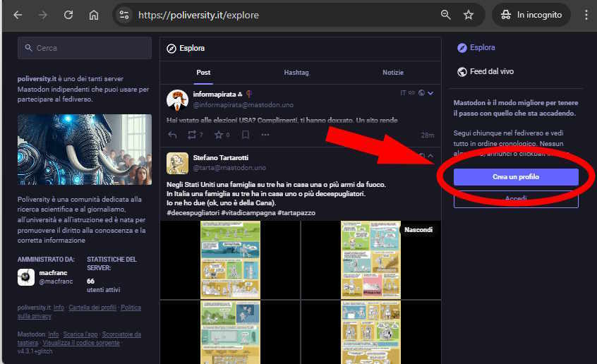Open Stefano Tartarotti's avatar
The width and height of the screenshot is (597, 364).
click(177, 163)
